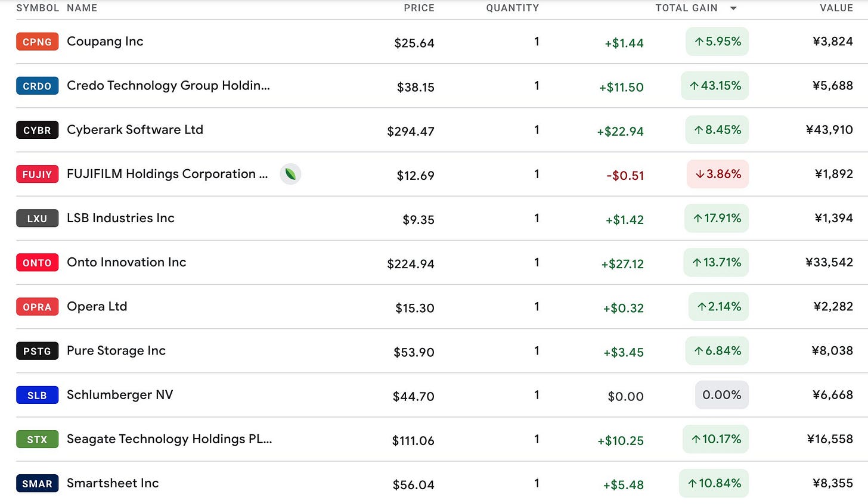Image resolution: width=868 pixels, height=504 pixels.
Task: Click the $0.00 gain for Schlumberger
Action: pos(625,396)
